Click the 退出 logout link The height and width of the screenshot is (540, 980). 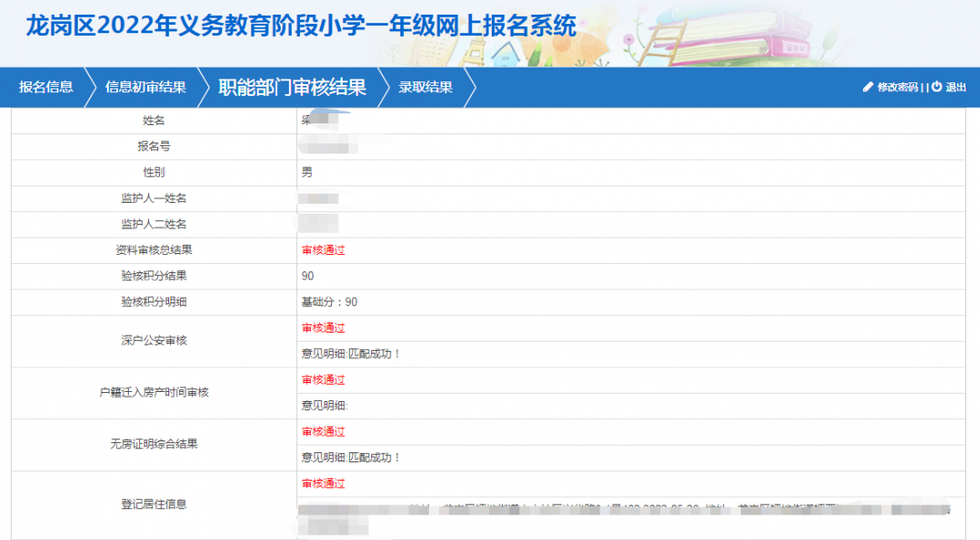955,88
